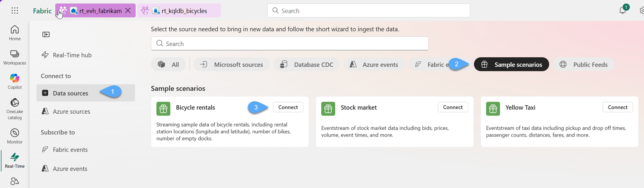Open Workspaces from the left rail
The image size is (644, 188).
point(14,57)
